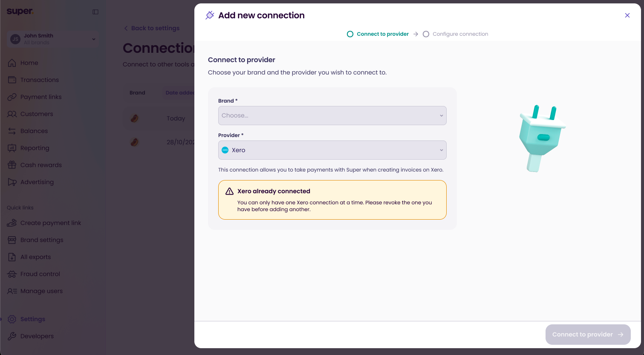Screen dimensions: 644x355
Task: Click the Today date cell
Action: (176, 118)
